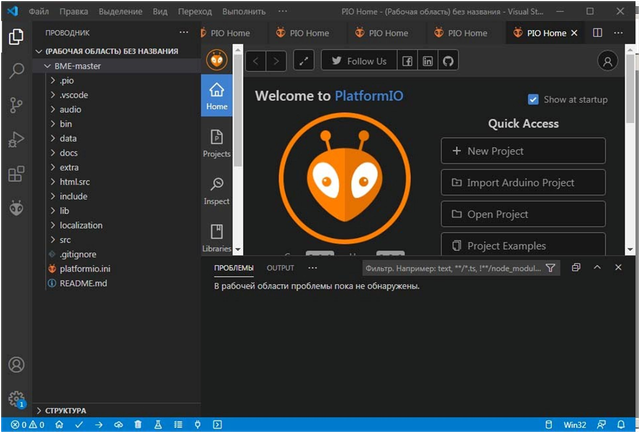Expand the data folder
The height and width of the screenshot is (433, 640).
(116, 138)
